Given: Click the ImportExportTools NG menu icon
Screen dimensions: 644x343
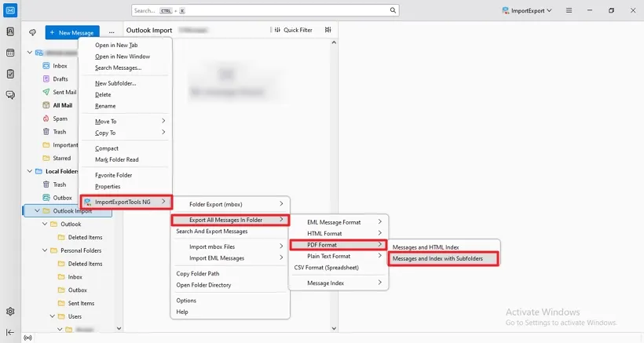Looking at the screenshot, I should 87,202.
